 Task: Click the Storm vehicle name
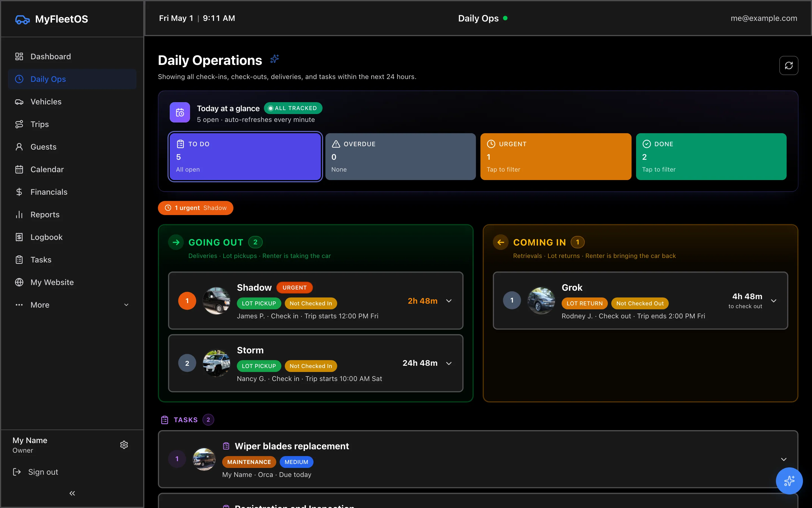[250, 350]
